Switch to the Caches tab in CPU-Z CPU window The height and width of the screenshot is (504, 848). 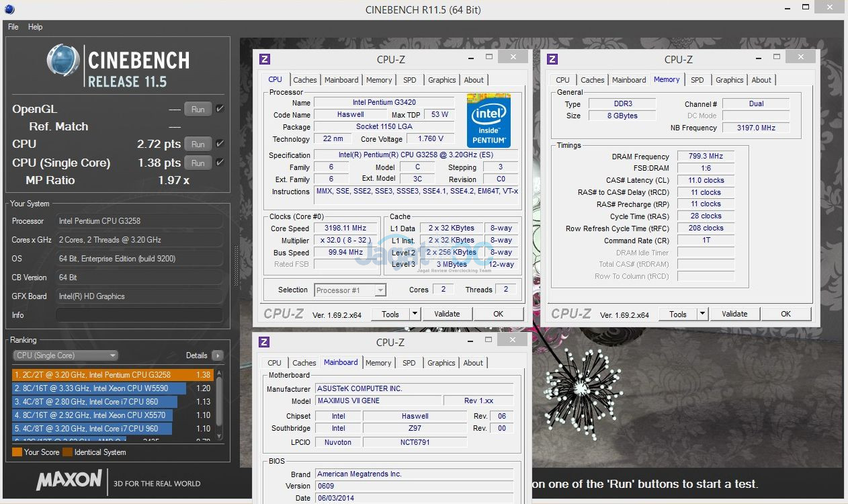[x=304, y=80]
